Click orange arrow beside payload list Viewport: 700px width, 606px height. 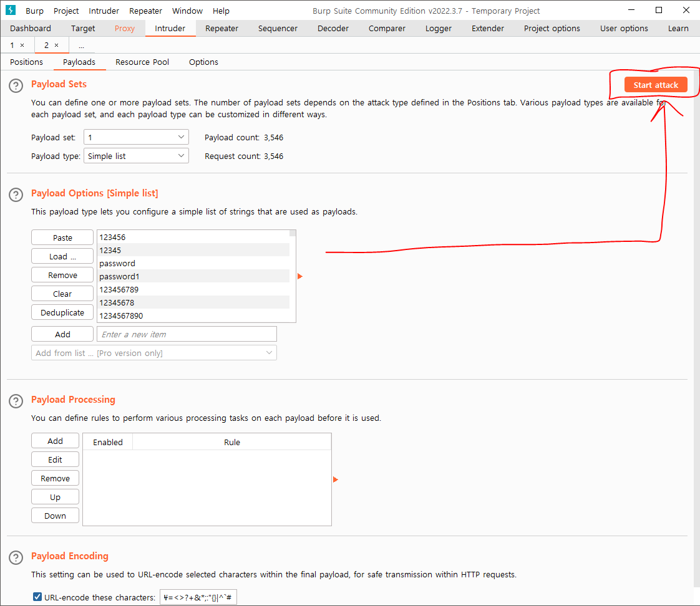pos(300,276)
